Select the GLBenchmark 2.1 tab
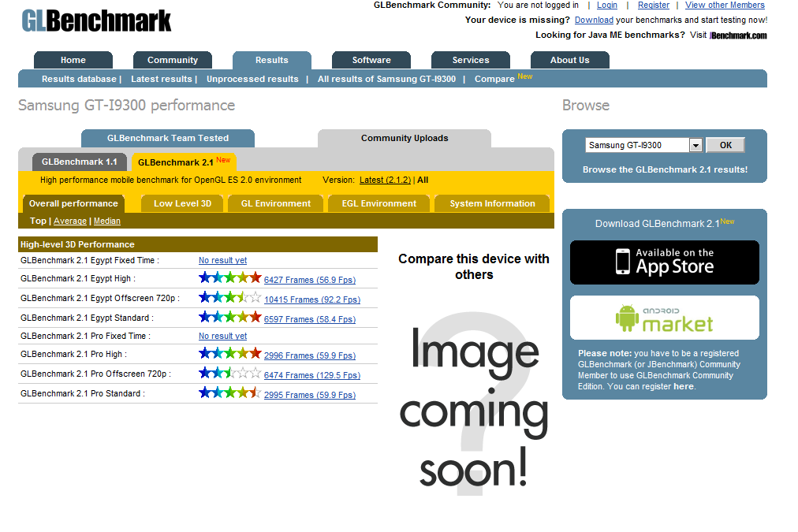The image size is (798, 532). click(184, 162)
